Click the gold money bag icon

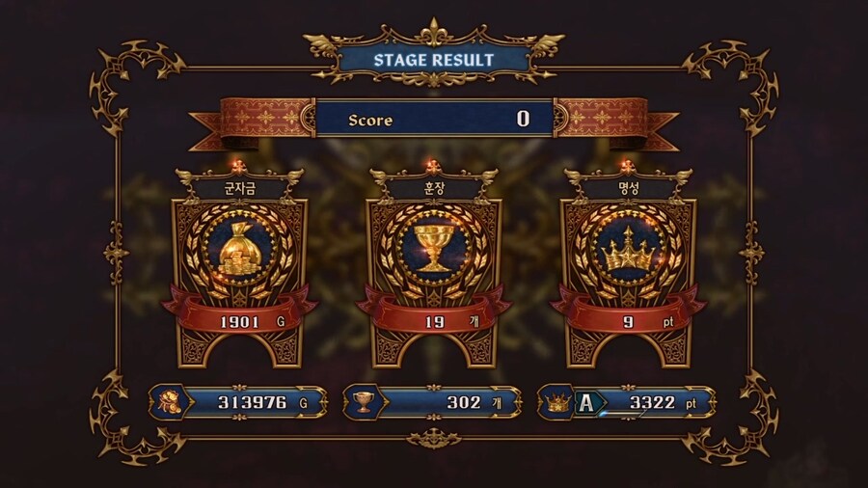coord(238,251)
